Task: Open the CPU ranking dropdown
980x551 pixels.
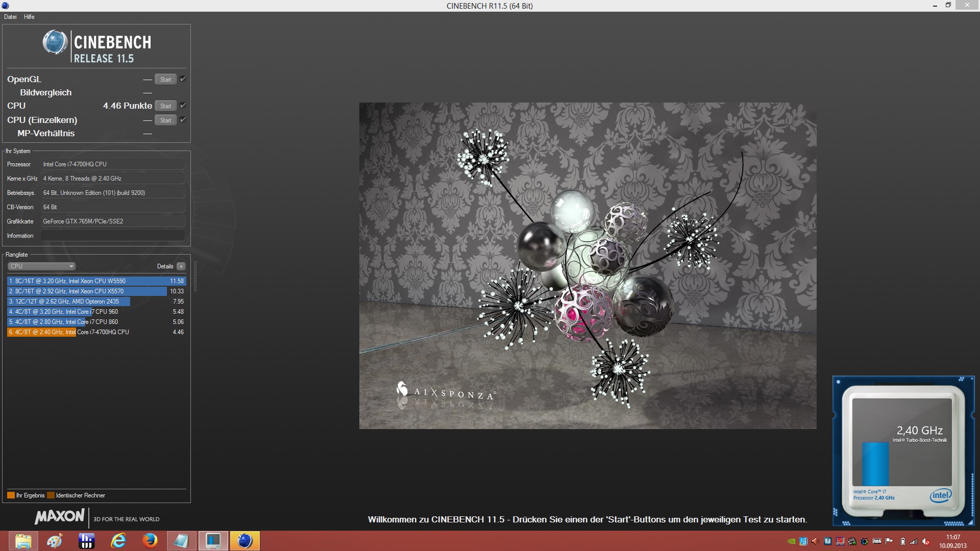Action: coord(42,266)
